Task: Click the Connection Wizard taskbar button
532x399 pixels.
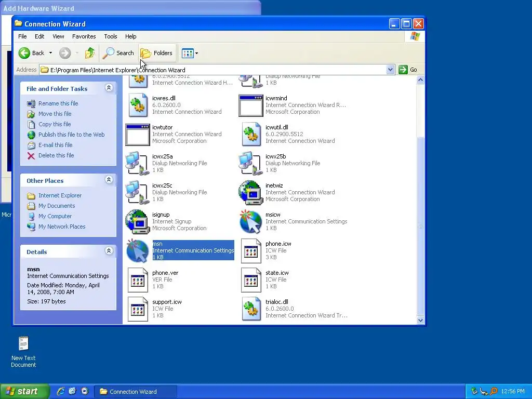Action: (136, 392)
